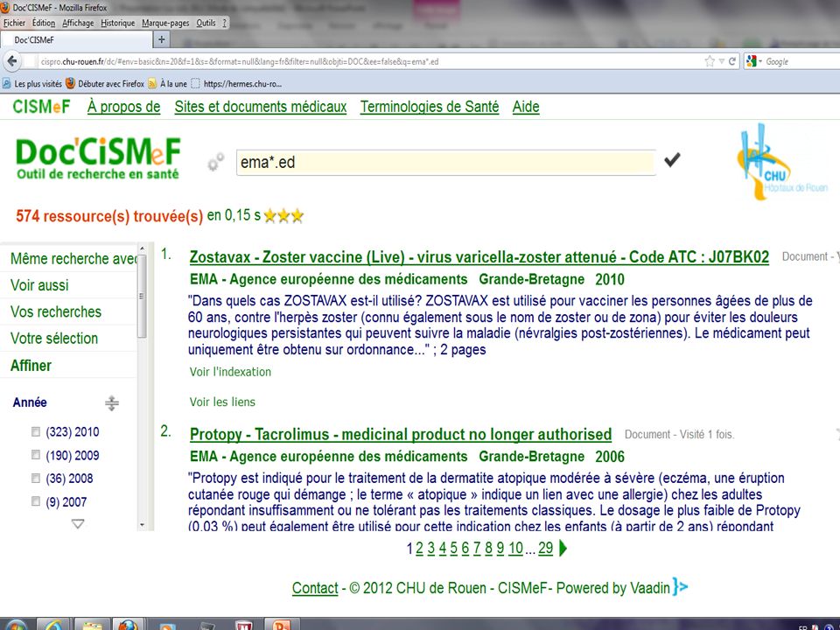The height and width of the screenshot is (630, 840).
Task: Jump to last results page 29
Action: [x=545, y=548]
